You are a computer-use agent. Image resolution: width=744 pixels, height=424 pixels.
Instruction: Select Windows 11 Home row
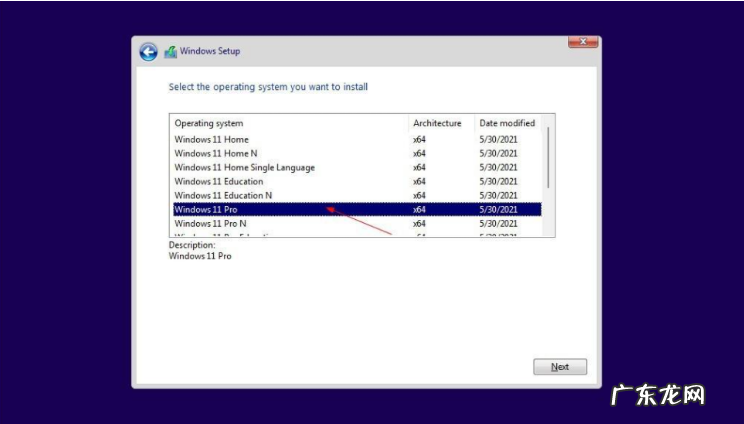(x=357, y=139)
